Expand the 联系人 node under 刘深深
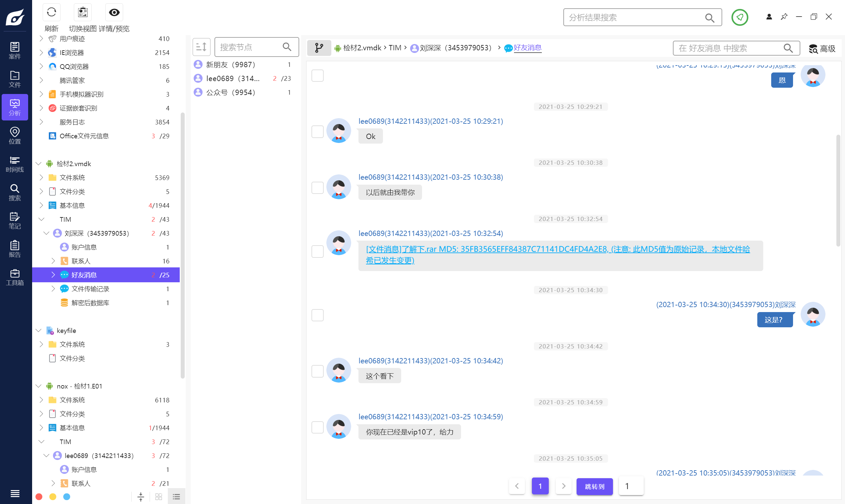This screenshot has height=504, width=845. 53,261
